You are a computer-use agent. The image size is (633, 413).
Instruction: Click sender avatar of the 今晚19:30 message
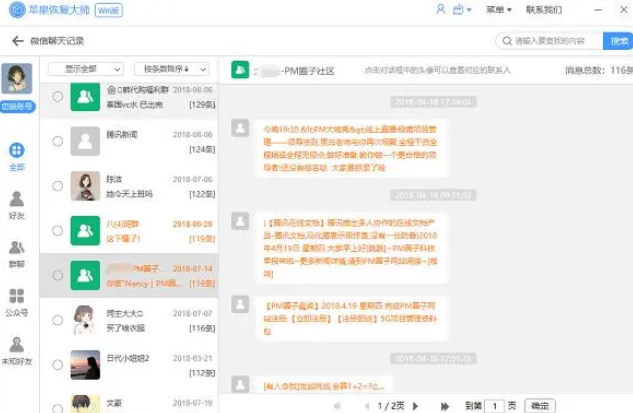coord(240,128)
